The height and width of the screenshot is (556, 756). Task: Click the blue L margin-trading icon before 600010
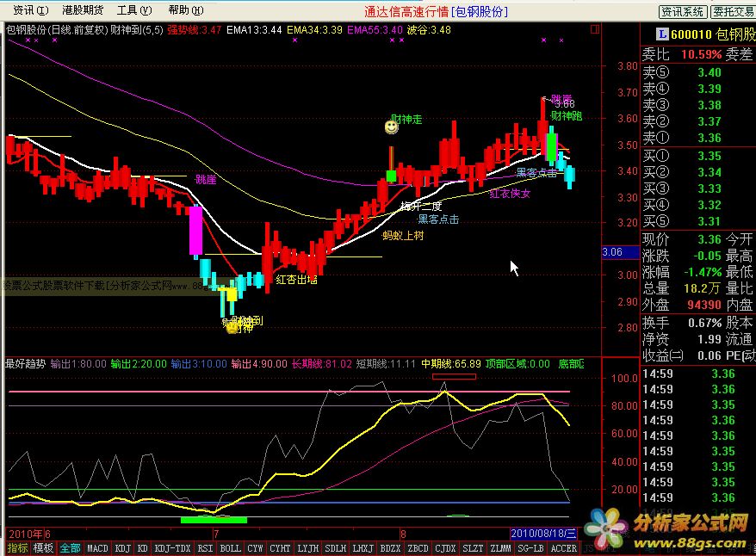click(x=662, y=34)
